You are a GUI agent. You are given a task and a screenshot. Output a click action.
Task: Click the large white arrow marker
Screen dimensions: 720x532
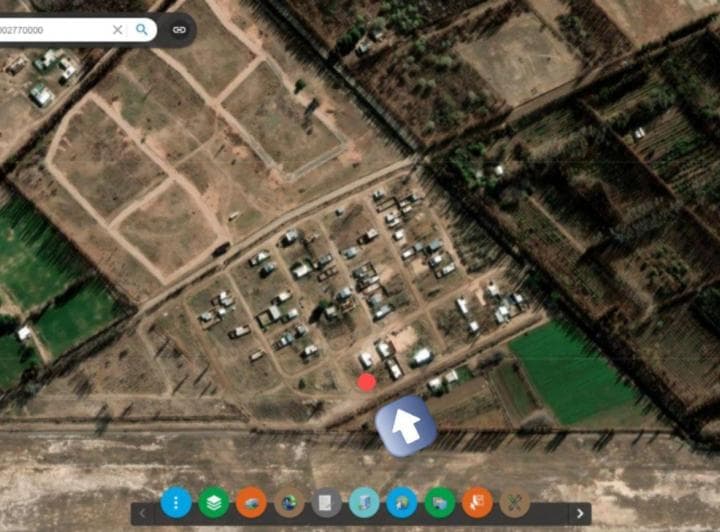tap(406, 426)
